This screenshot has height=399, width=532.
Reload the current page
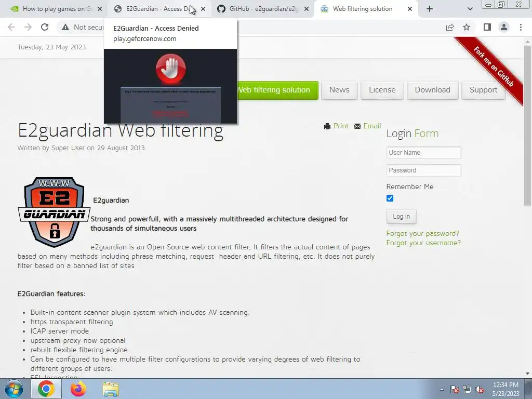(45, 27)
